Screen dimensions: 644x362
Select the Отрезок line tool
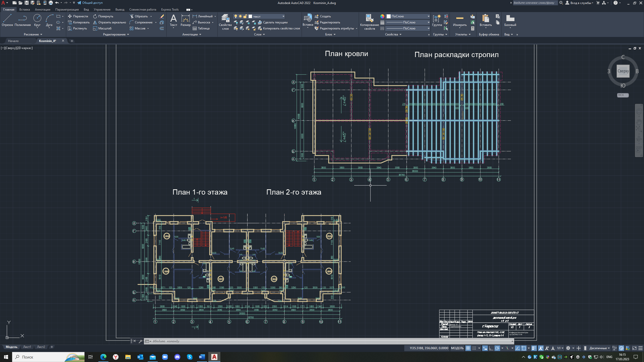(7, 20)
